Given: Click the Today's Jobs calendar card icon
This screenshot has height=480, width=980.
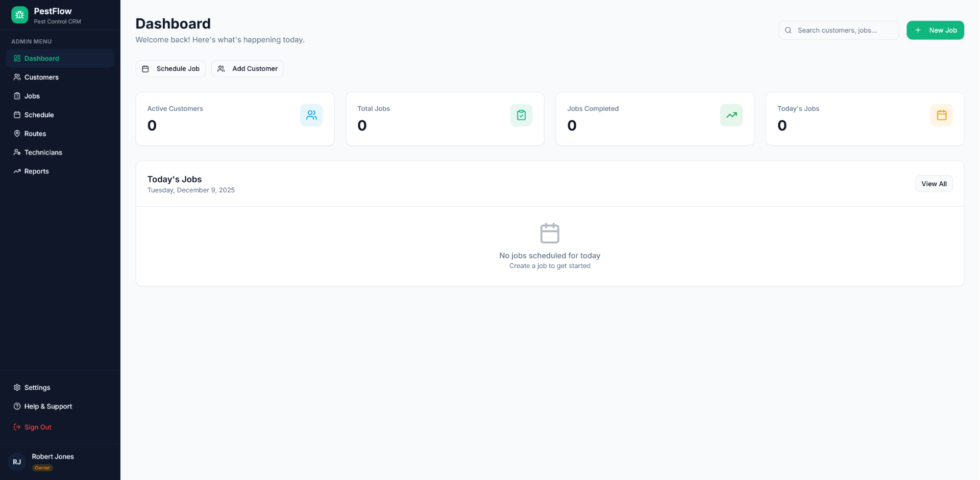Looking at the screenshot, I should [942, 115].
